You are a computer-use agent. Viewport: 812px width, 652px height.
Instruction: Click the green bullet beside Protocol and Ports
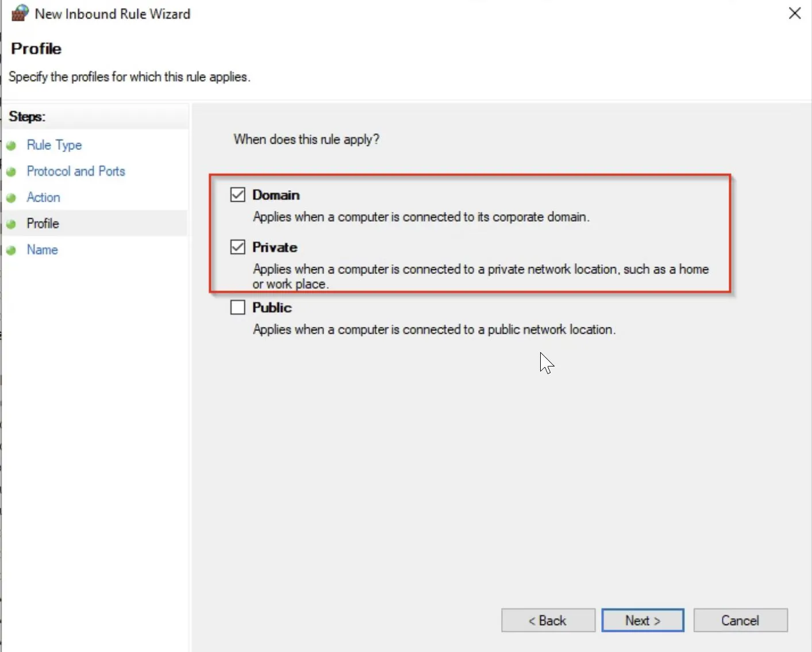pyautogui.click(x=11, y=172)
